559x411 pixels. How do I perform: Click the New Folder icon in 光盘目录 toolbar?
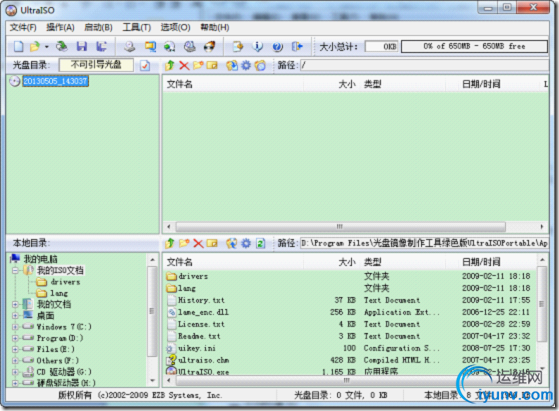(198, 65)
